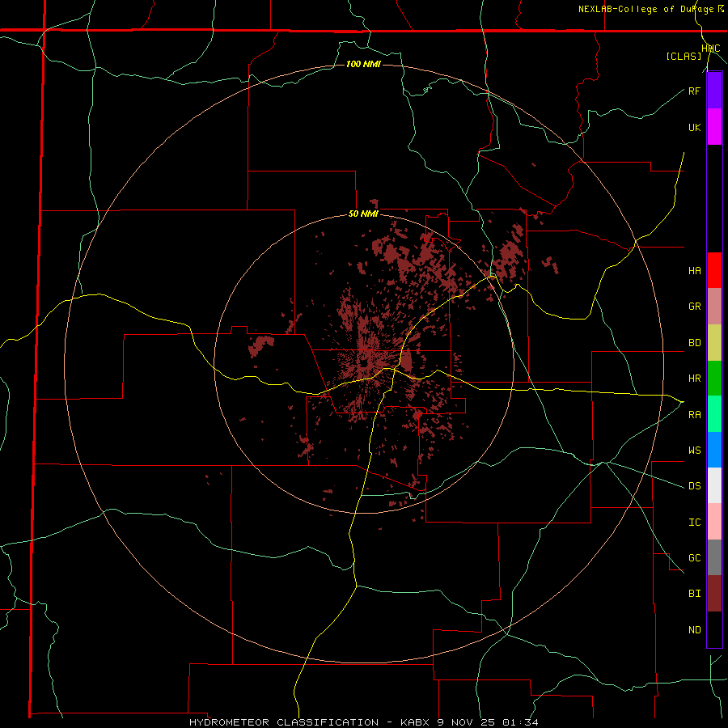The height and width of the screenshot is (728, 728).
Task: Click the HA legend label
Action: click(695, 271)
